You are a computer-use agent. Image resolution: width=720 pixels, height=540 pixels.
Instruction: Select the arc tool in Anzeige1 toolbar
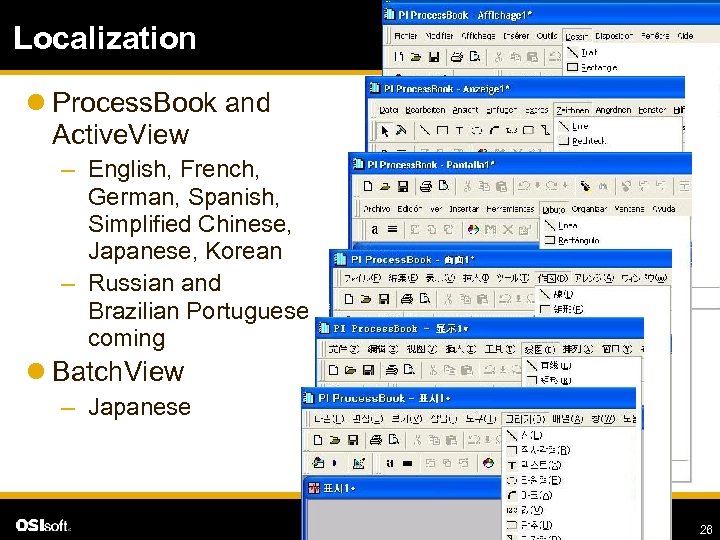tap(494, 131)
